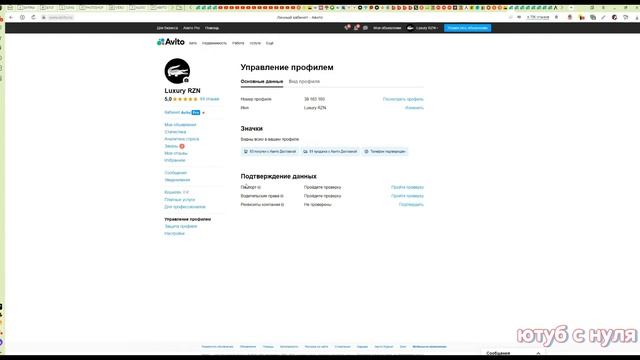
Task: Click info icon next to Водительские права
Action: pos(282,196)
